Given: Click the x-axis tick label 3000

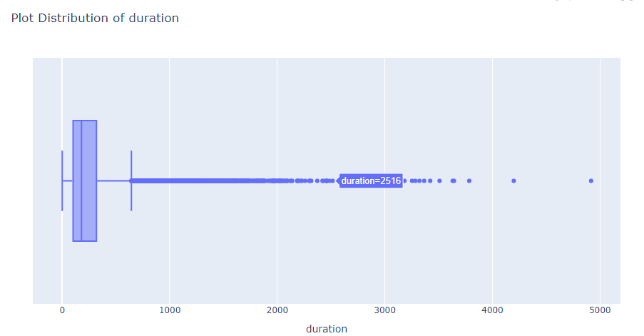Looking at the screenshot, I should (385, 310).
